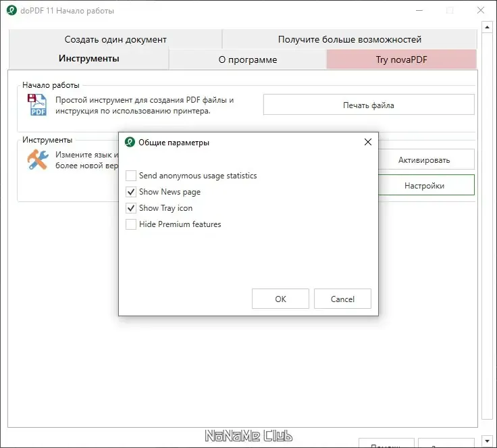The image size is (497, 448).
Task: Open the О программе tab
Action: [x=248, y=59]
